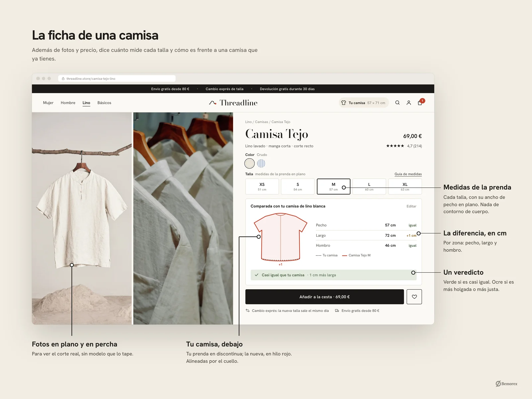Click the 'Camisa Tejo M' legend label

pos(359,255)
